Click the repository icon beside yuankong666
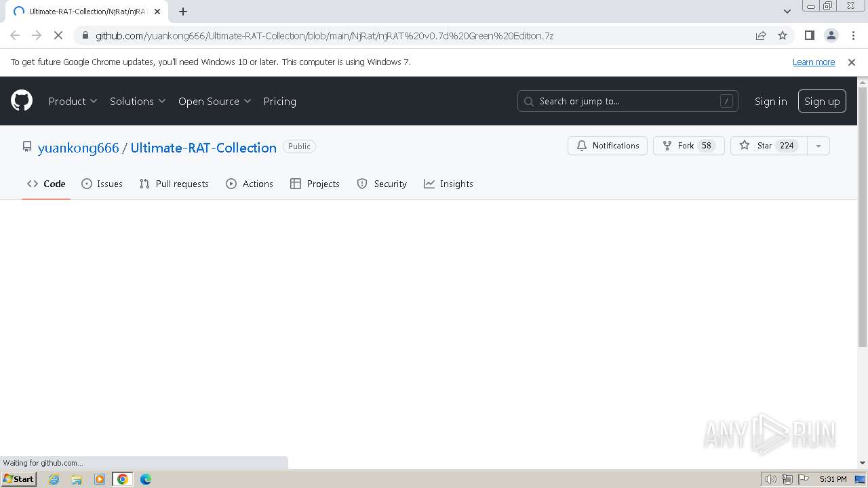 coord(27,146)
